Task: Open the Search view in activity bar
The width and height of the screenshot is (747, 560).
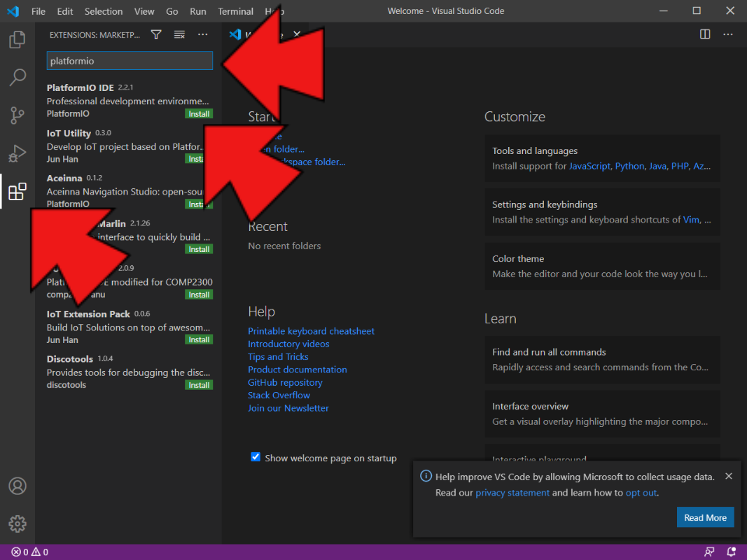Action: (18, 77)
